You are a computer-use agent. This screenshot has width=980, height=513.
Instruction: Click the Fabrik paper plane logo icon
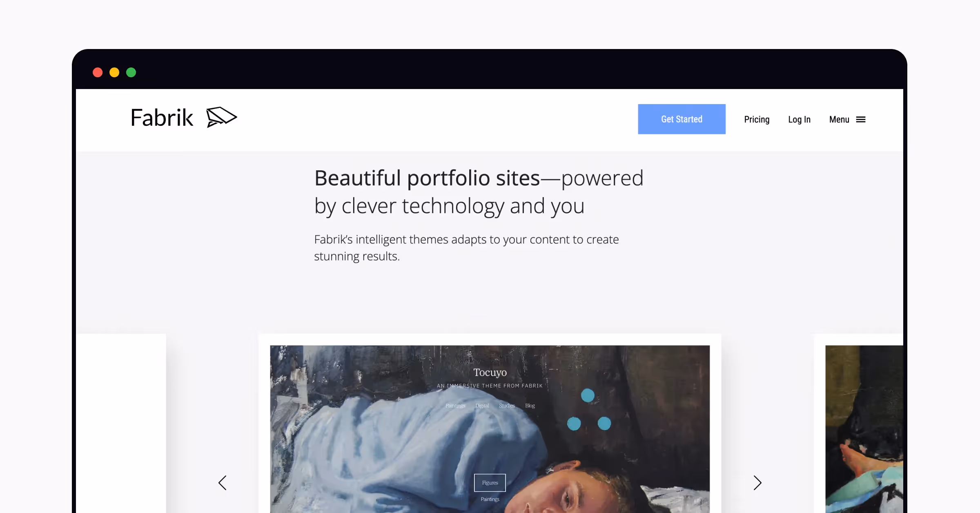click(x=222, y=117)
